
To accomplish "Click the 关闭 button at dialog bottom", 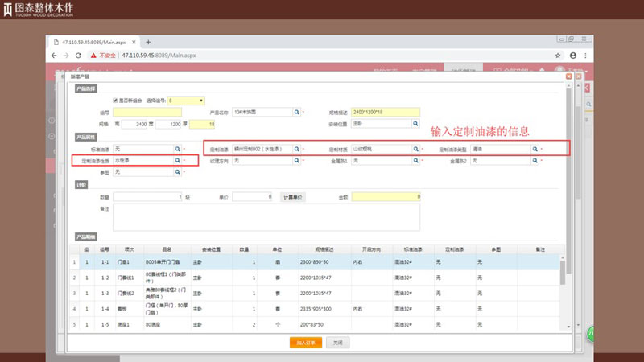I will [x=338, y=342].
